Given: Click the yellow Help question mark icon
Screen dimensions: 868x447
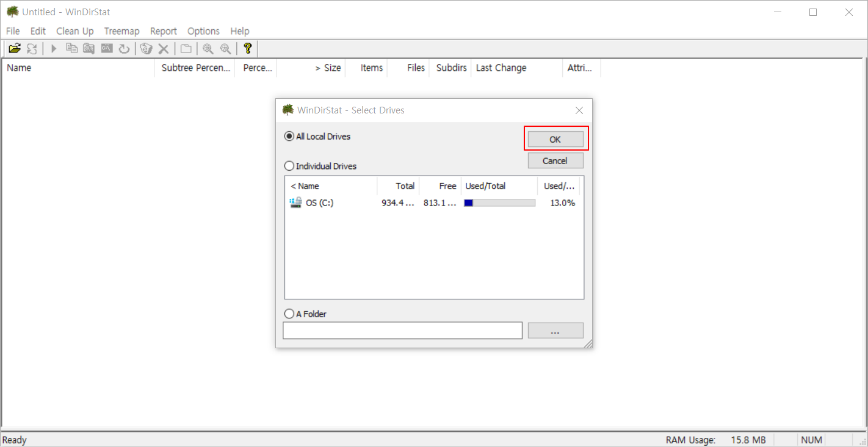Looking at the screenshot, I should pyautogui.click(x=247, y=49).
